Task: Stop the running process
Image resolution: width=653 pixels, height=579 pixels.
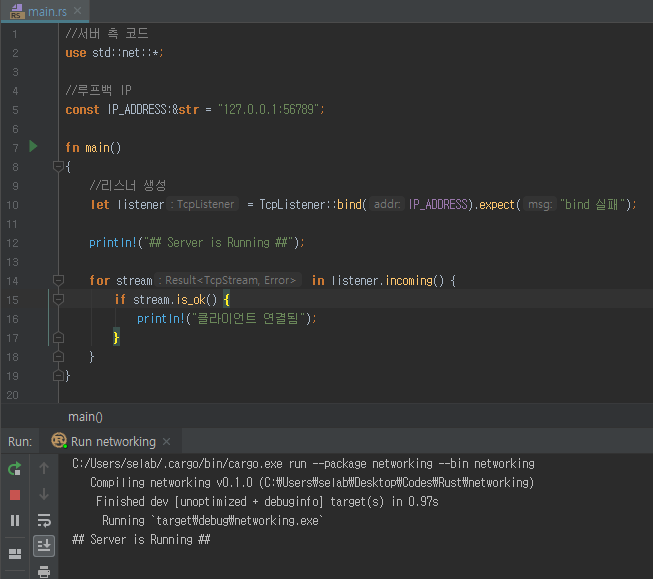Action: [x=15, y=494]
